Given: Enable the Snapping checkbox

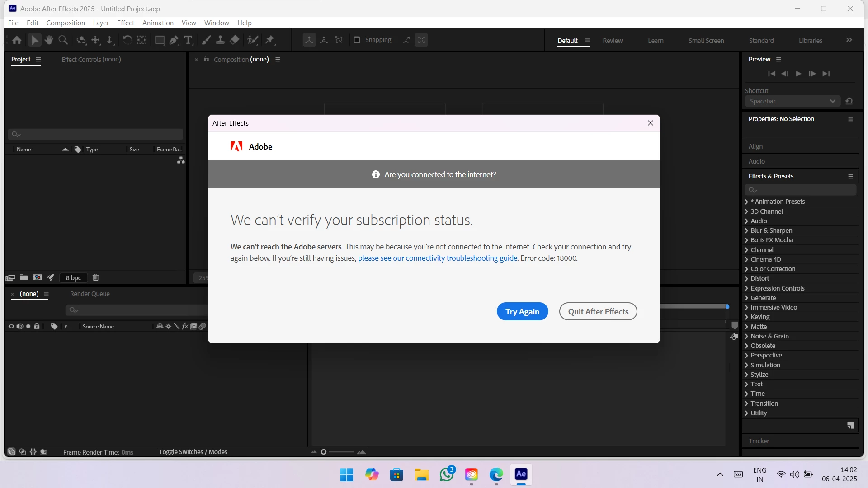Looking at the screenshot, I should click(357, 40).
